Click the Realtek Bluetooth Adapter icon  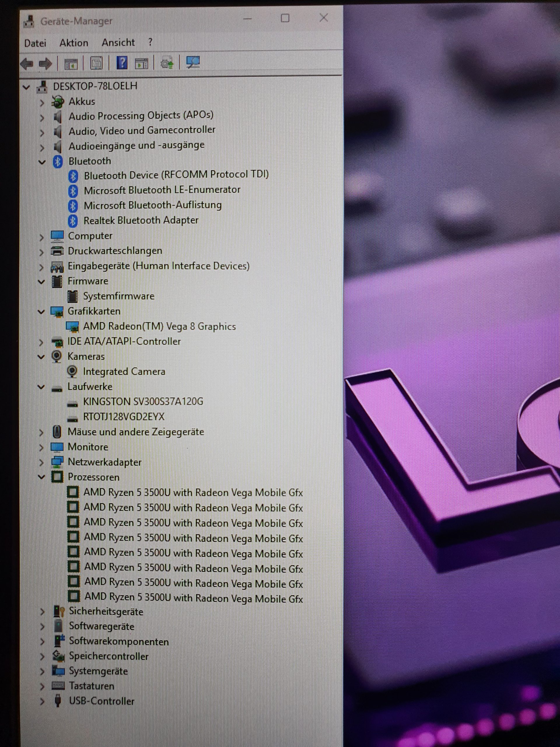pos(73,221)
